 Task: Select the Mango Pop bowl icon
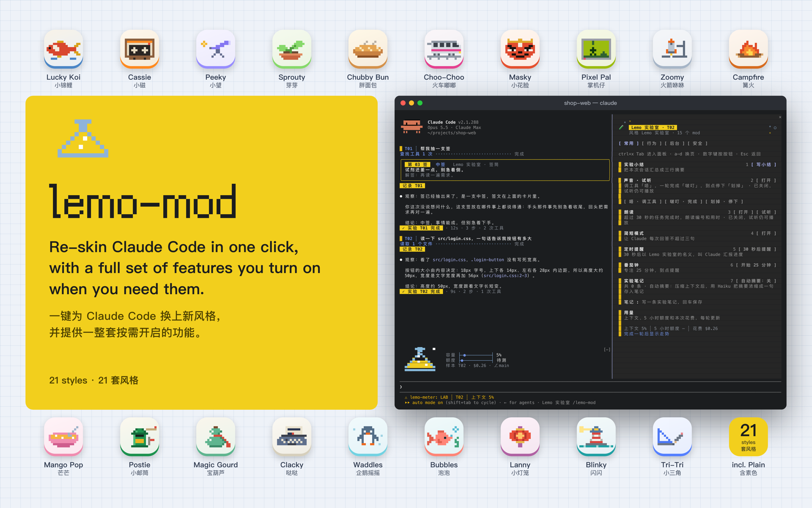point(63,437)
